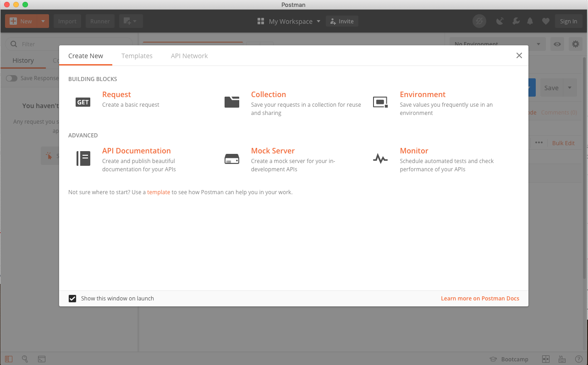Screen dimensions: 588x365
Task: Open manage environments gear icon
Action: coord(575,44)
